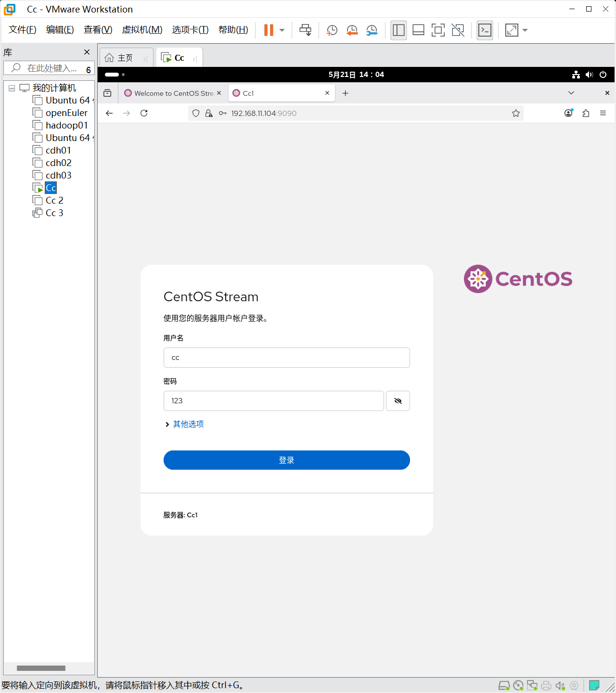Open the 文件 menu
616x693 pixels.
click(23, 30)
